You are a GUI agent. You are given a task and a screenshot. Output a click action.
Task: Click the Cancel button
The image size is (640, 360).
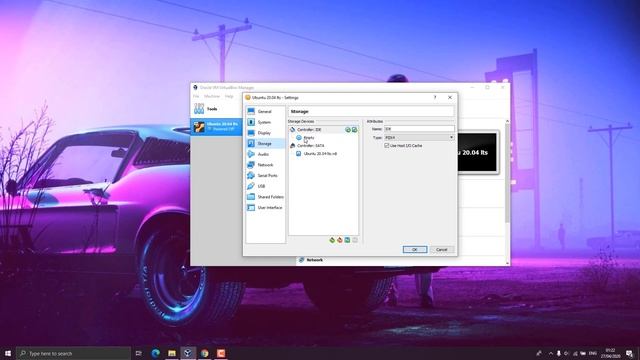[x=442, y=249]
